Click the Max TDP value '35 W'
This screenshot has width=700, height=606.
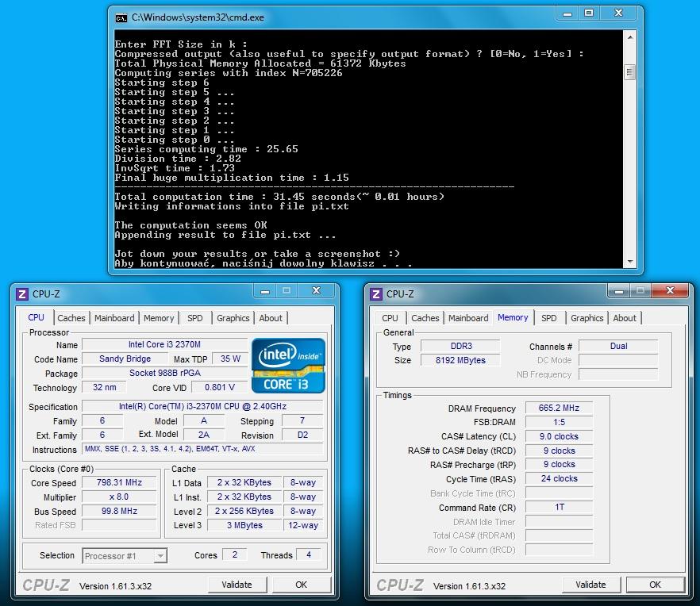pyautogui.click(x=230, y=359)
